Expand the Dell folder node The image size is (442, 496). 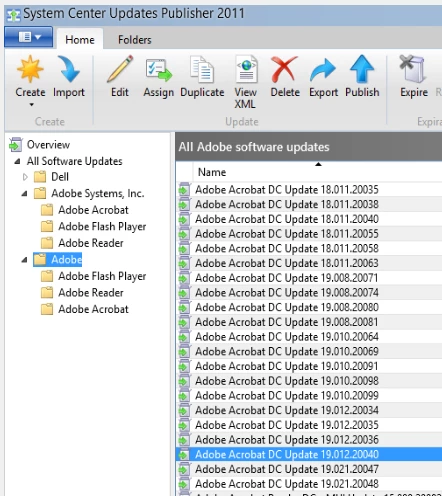click(25, 177)
